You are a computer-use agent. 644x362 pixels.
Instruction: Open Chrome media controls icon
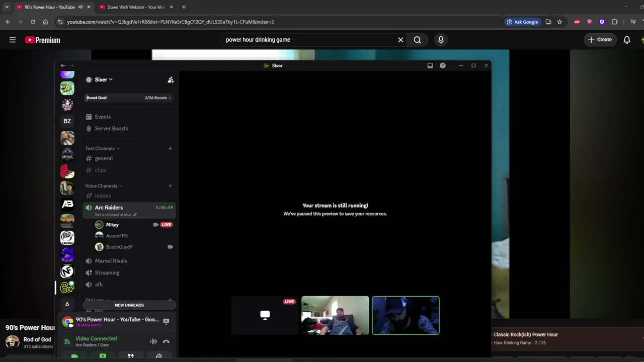pos(633,22)
